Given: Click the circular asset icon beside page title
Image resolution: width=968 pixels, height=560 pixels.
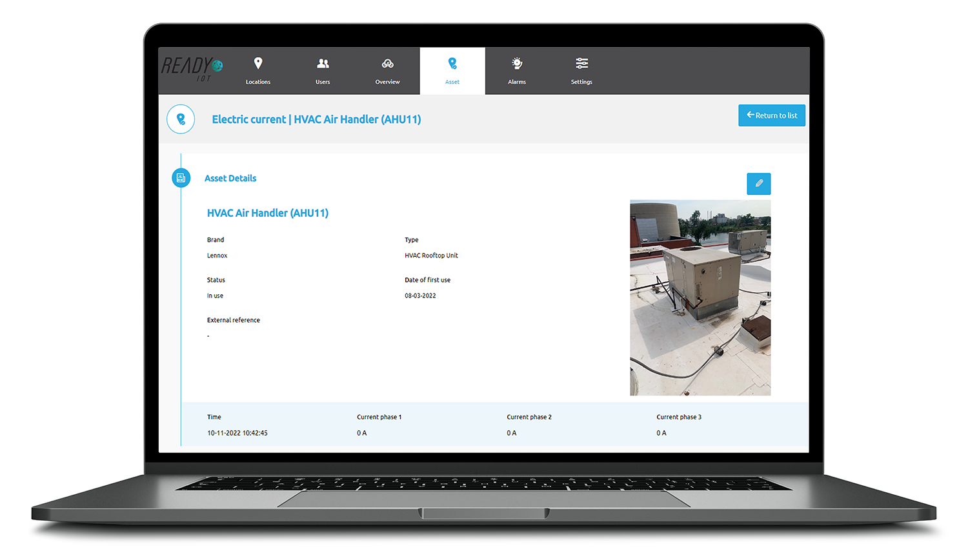Looking at the screenshot, I should [x=181, y=119].
